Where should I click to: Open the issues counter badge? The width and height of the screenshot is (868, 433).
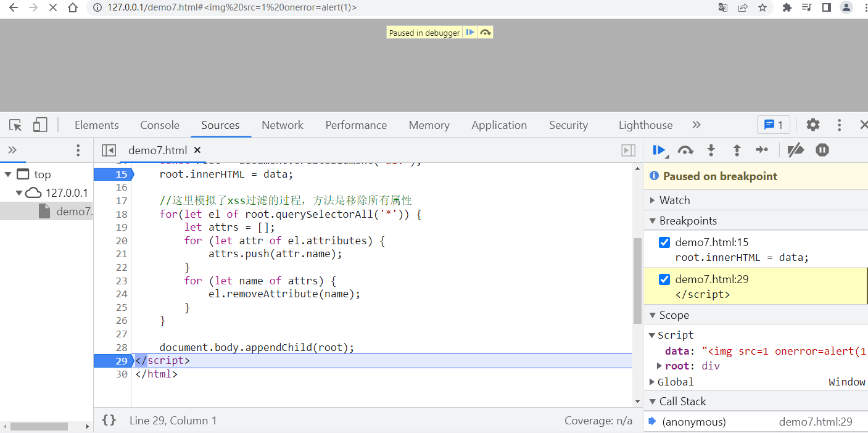point(773,125)
